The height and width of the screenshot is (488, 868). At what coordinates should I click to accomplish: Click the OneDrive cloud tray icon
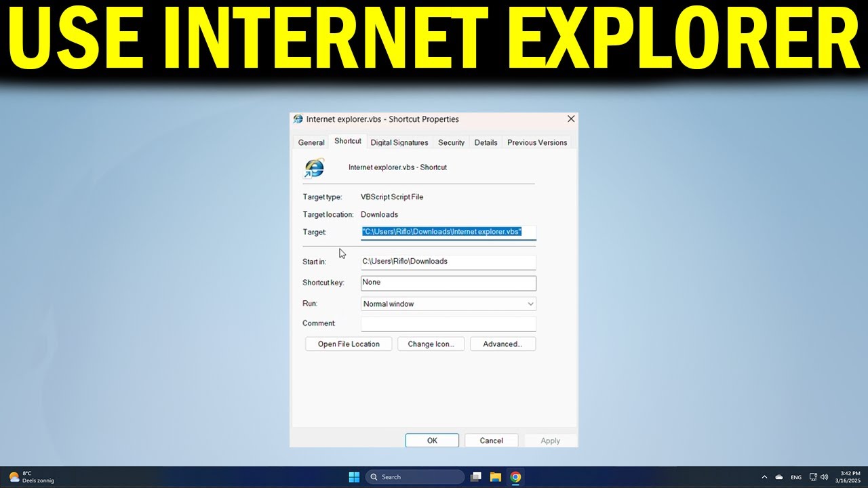click(779, 477)
